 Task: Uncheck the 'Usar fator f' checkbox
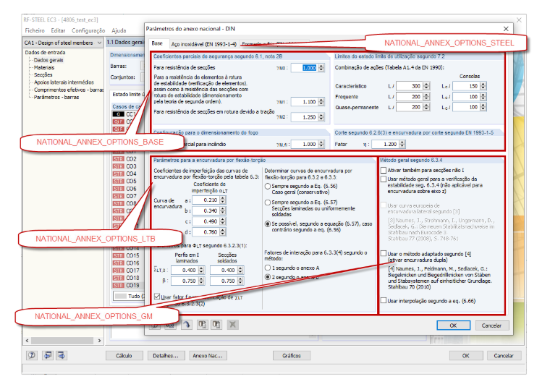tap(157, 297)
